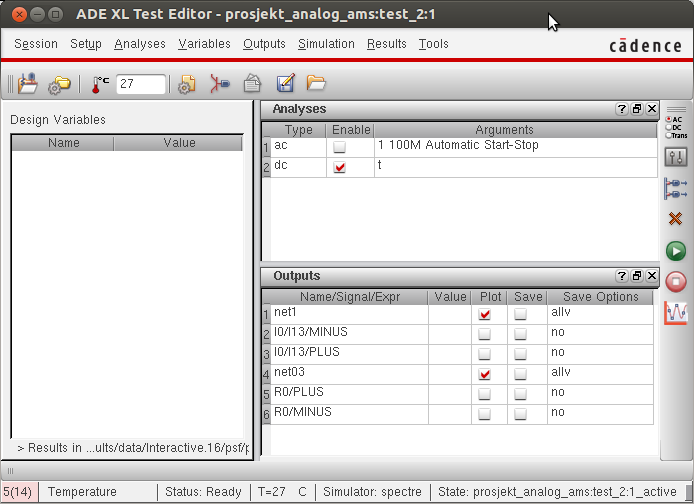Select the dc analysis type cell
The height and width of the screenshot is (504, 694).
[298, 167]
